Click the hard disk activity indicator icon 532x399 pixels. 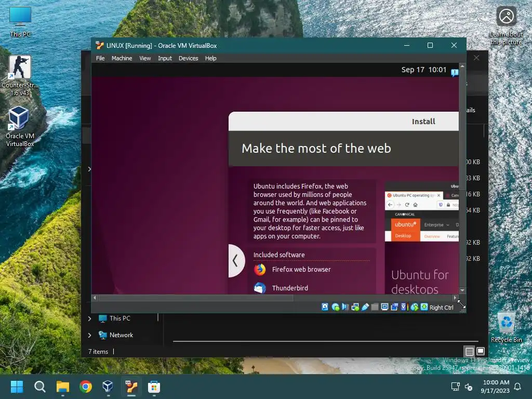325,307
